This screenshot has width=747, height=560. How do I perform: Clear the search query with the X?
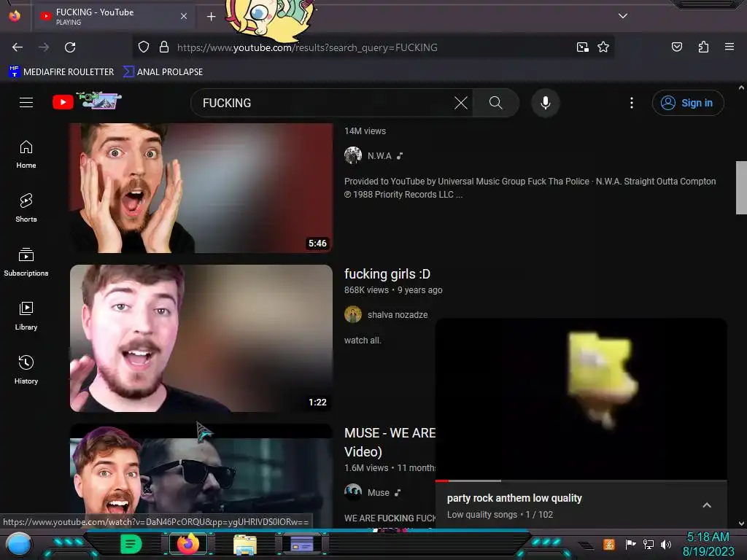pyautogui.click(x=461, y=103)
